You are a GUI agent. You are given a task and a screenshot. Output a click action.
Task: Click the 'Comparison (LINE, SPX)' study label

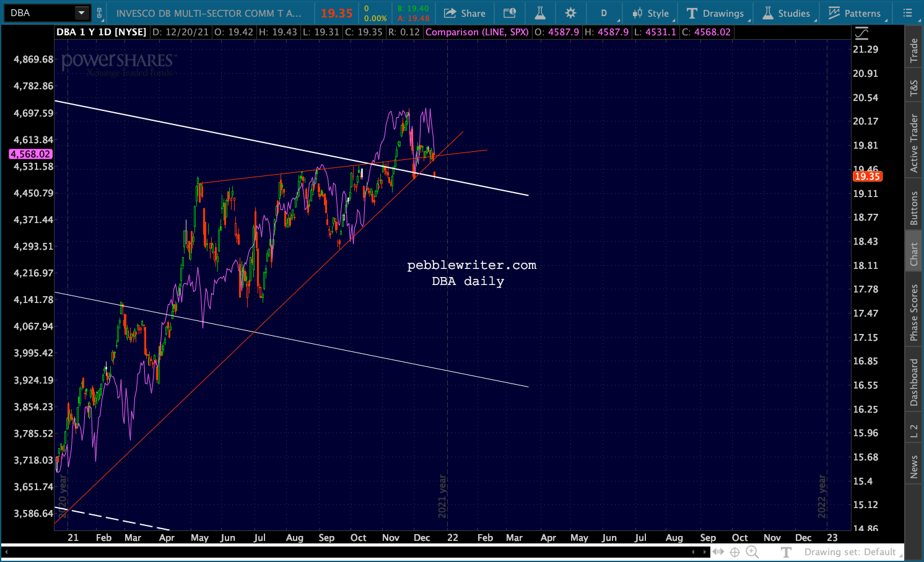click(x=477, y=32)
